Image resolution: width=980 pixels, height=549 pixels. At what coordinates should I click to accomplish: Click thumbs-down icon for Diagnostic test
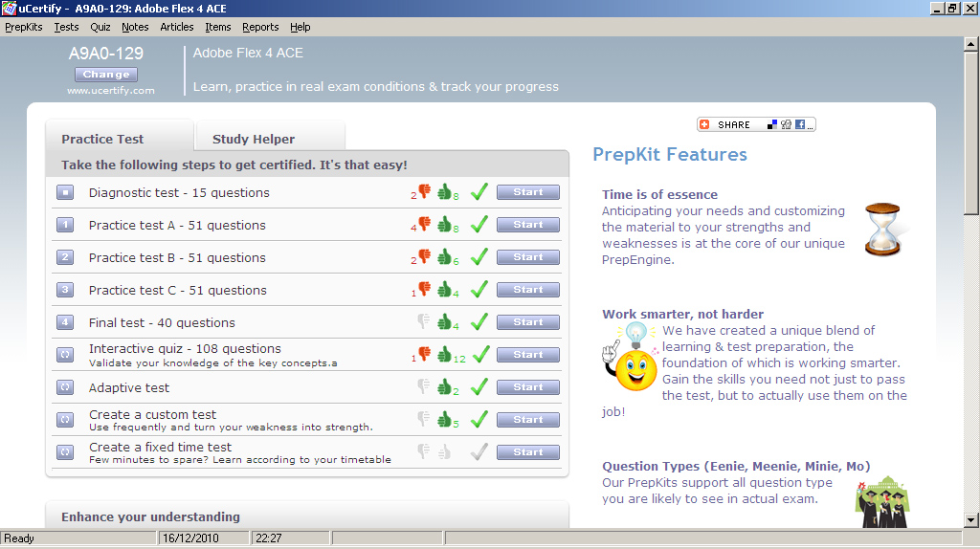coord(424,191)
